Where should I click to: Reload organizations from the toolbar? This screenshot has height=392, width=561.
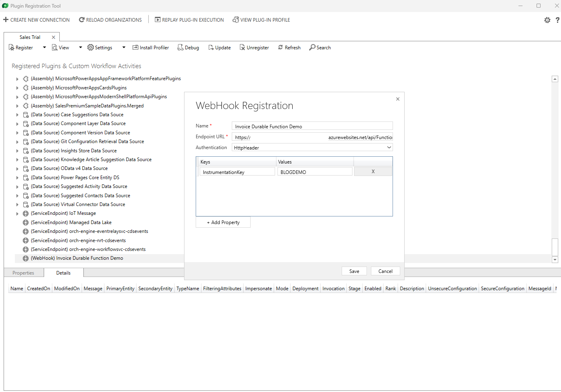point(110,20)
